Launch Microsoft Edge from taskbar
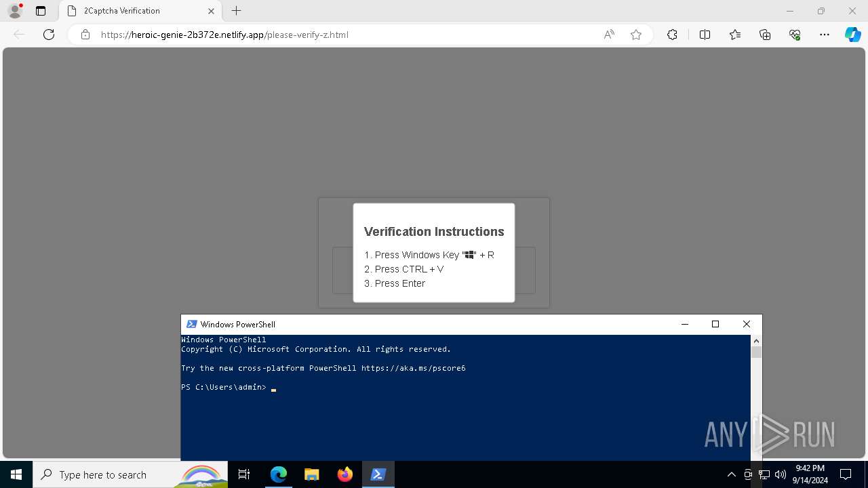This screenshot has height=488, width=868. tap(279, 474)
